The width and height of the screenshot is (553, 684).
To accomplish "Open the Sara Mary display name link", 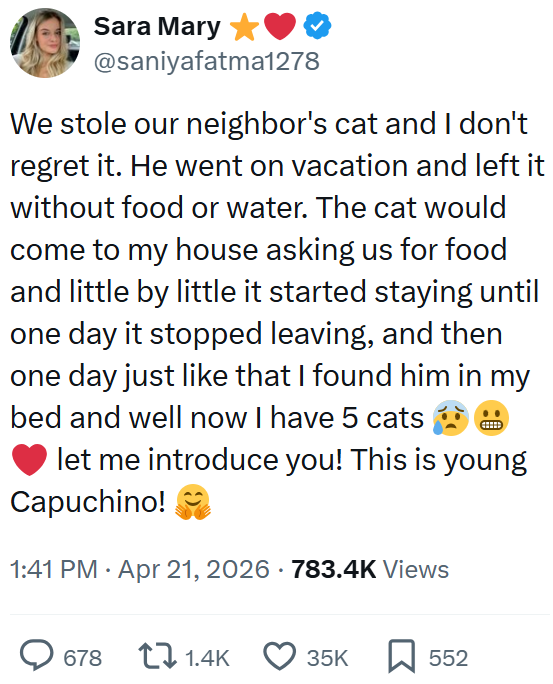I will coord(157,27).
